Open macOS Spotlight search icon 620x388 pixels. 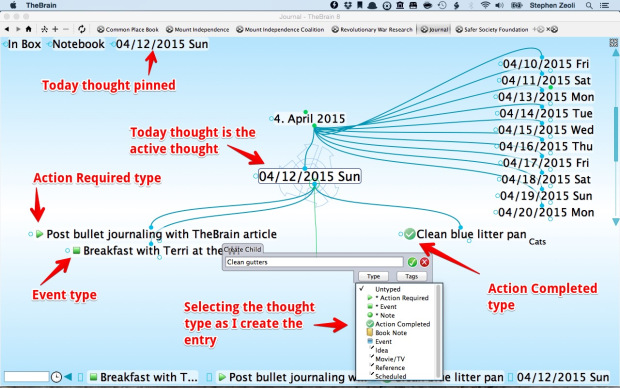[589, 5]
